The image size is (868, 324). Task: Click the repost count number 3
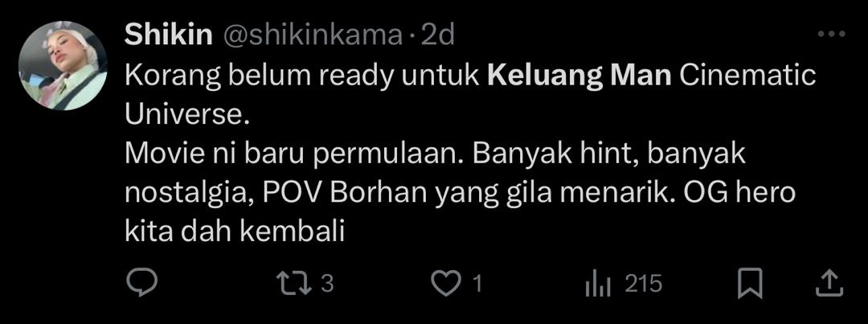pyautogui.click(x=326, y=285)
